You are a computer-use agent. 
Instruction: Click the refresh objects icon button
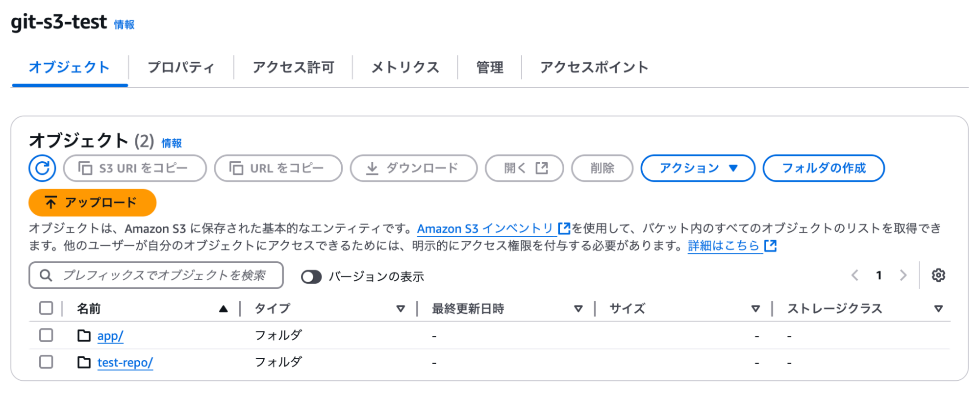point(42,168)
